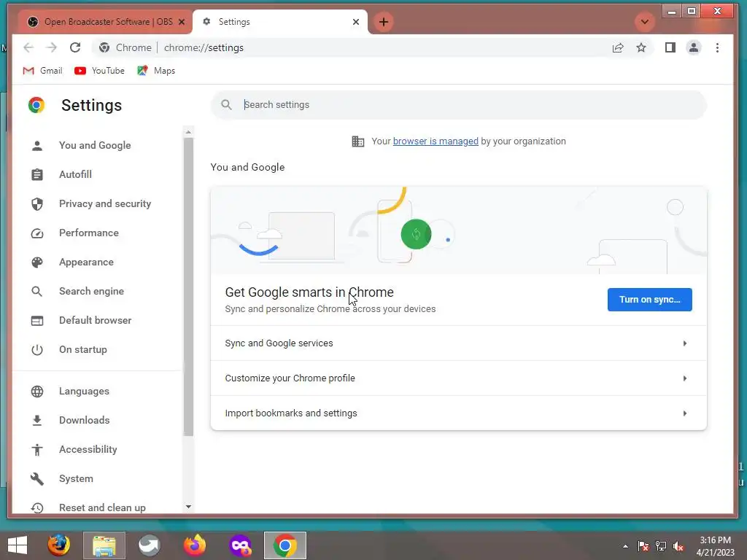This screenshot has height=560, width=747.
Task: Click the sidebar scrollbar up arrow
Action: tap(189, 132)
